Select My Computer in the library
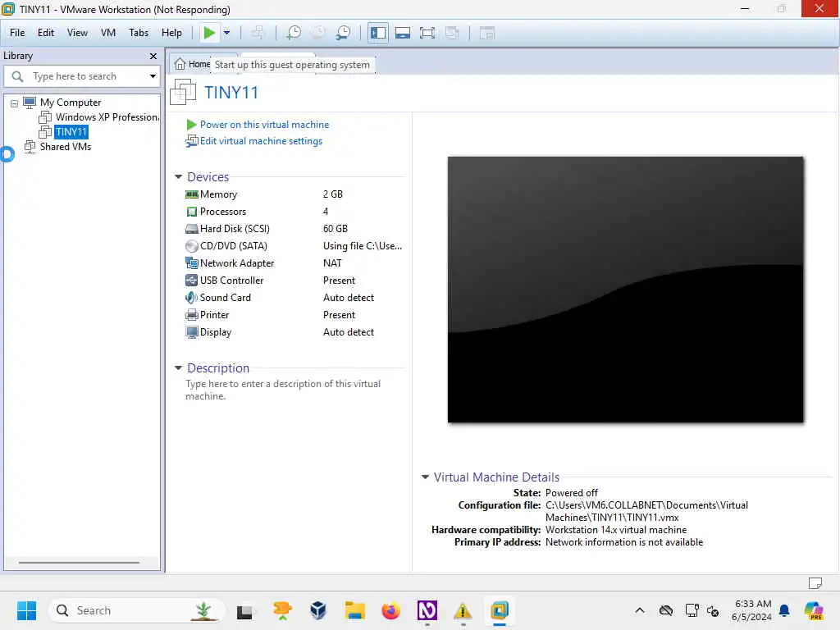 click(71, 103)
